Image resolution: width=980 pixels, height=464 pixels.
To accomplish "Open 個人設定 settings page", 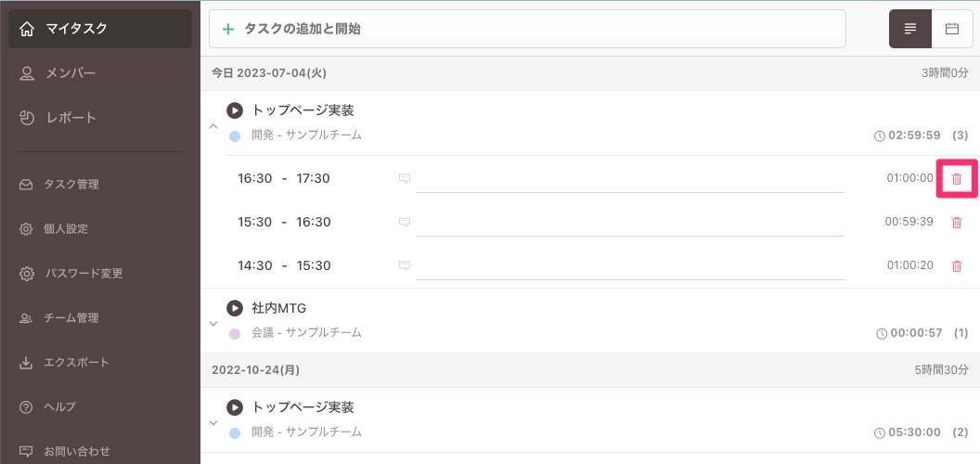I will click(65, 228).
